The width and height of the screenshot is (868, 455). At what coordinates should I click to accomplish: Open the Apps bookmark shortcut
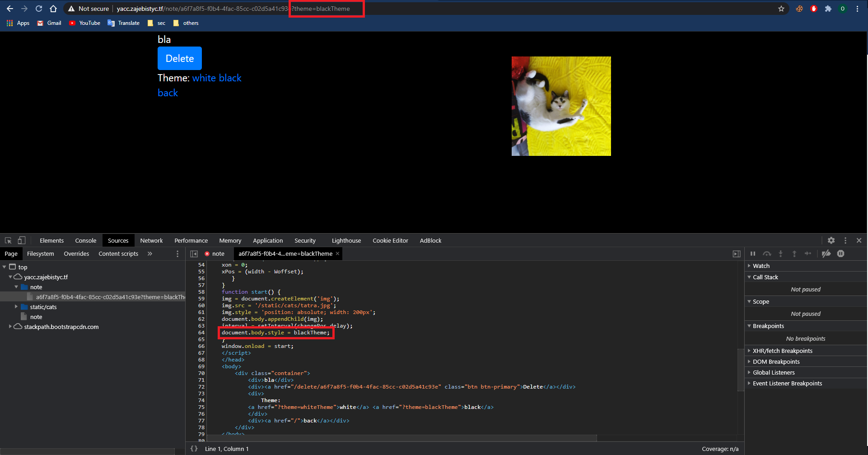pyautogui.click(x=18, y=23)
